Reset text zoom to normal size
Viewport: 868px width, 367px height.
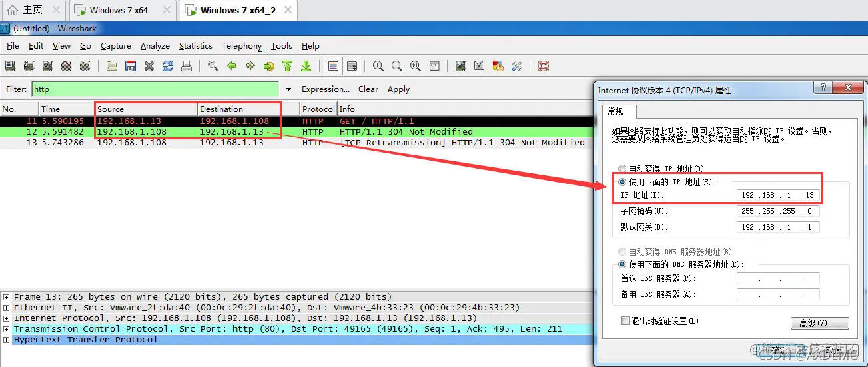416,66
